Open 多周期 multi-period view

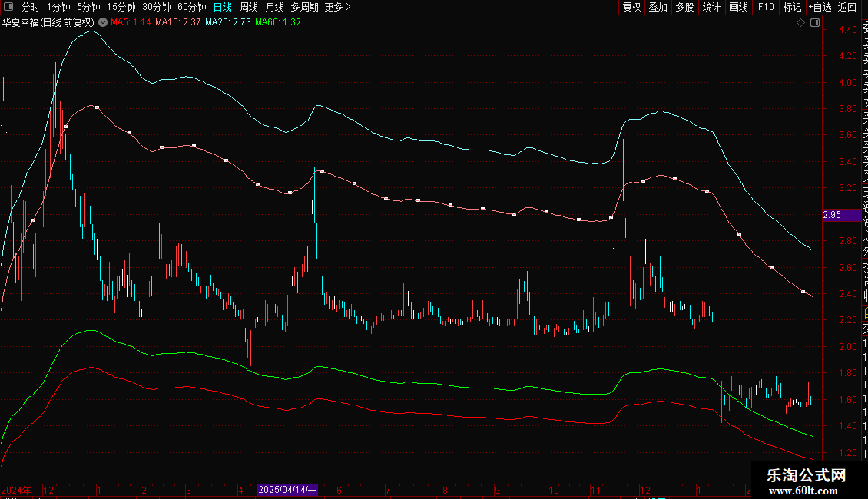(304, 7)
